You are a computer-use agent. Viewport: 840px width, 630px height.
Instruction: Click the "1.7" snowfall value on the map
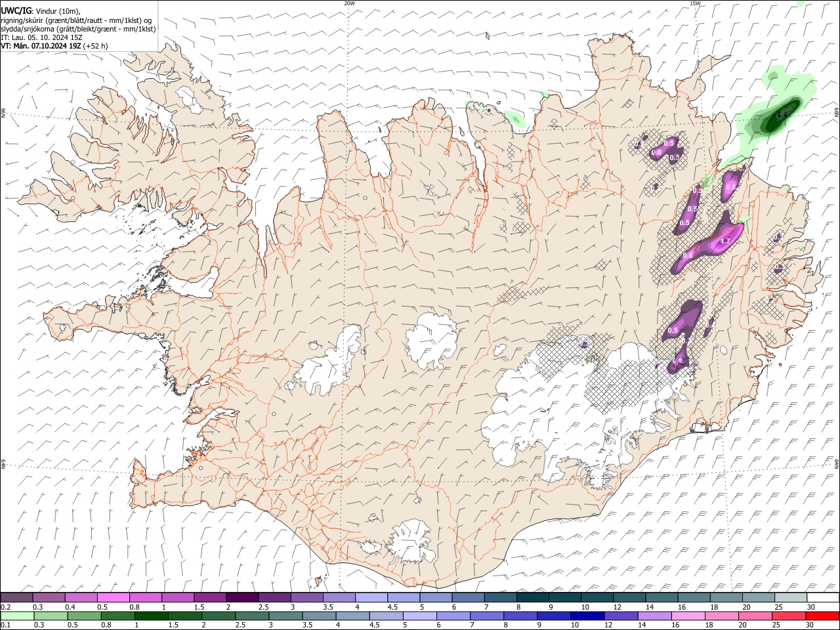[725, 242]
